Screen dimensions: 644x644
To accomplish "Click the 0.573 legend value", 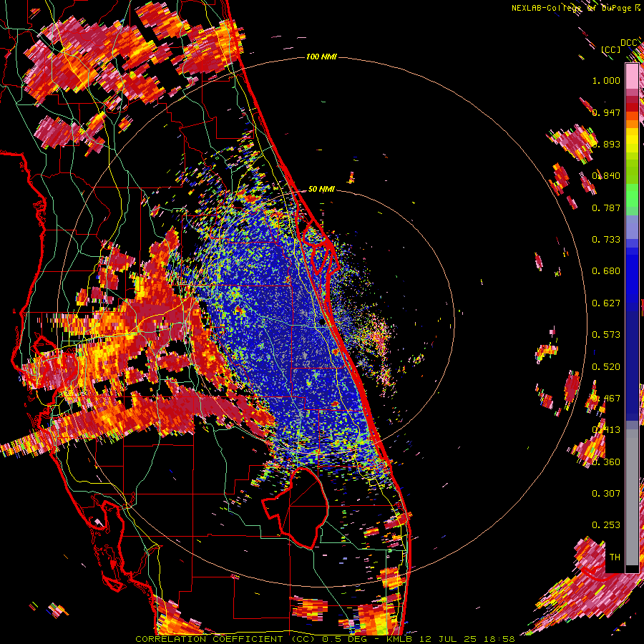I will click(606, 335).
